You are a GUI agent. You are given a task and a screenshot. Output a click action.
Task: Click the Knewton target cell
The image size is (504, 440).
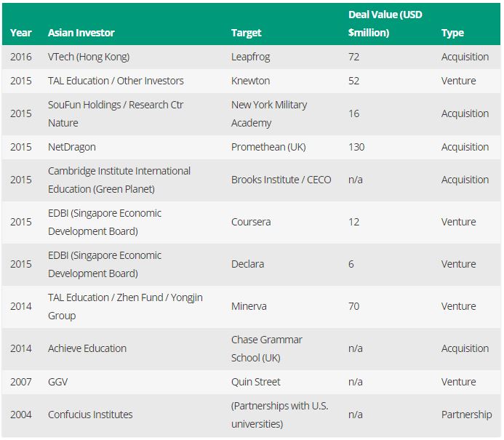click(250, 81)
